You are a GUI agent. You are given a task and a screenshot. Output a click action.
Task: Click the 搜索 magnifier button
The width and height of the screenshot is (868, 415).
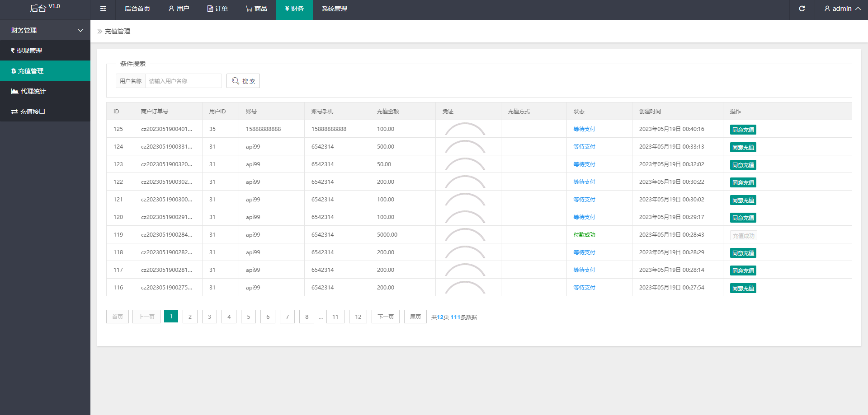tap(243, 81)
